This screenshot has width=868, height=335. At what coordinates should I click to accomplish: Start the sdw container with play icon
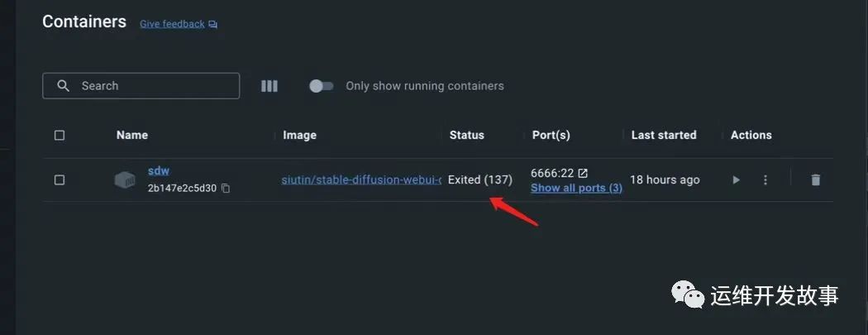coord(736,180)
